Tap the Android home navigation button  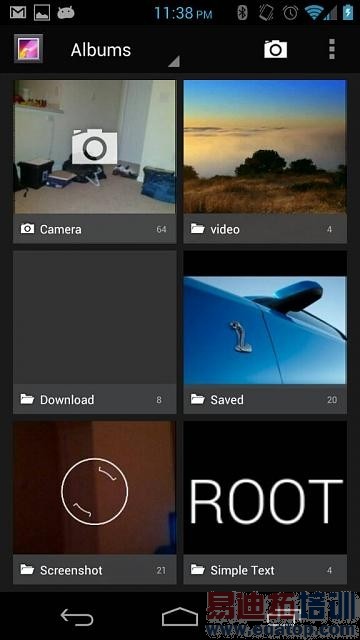click(x=180, y=616)
